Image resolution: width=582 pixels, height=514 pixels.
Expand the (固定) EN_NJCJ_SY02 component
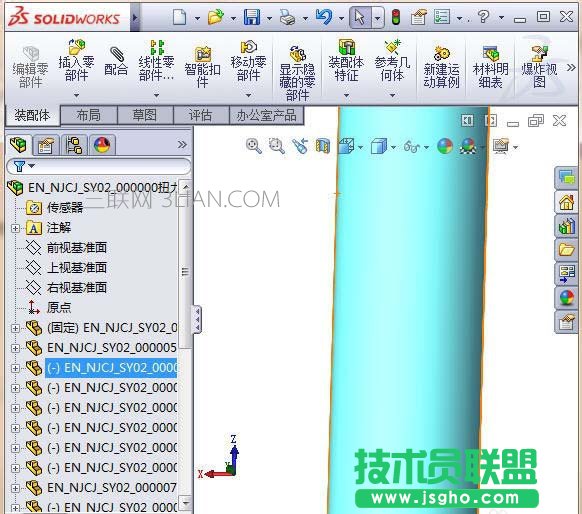click(15, 328)
